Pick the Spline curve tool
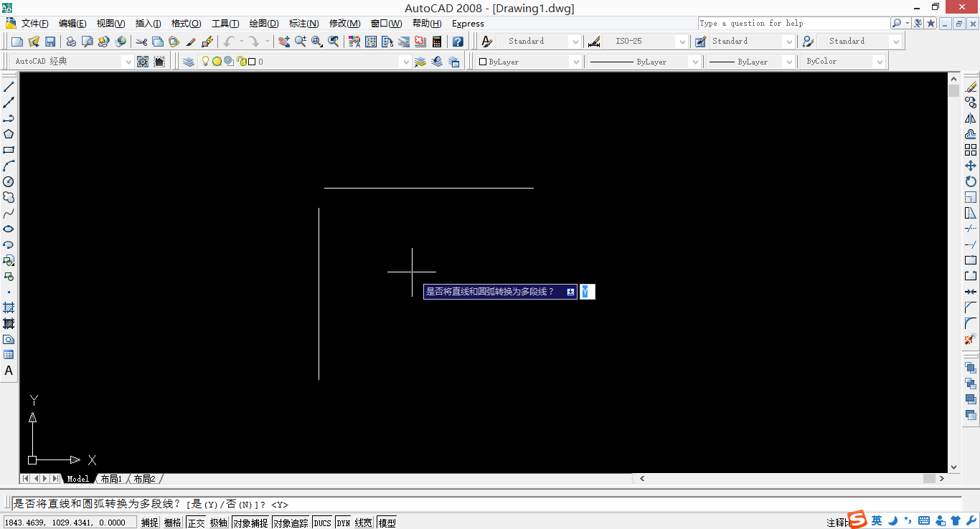 (9, 213)
